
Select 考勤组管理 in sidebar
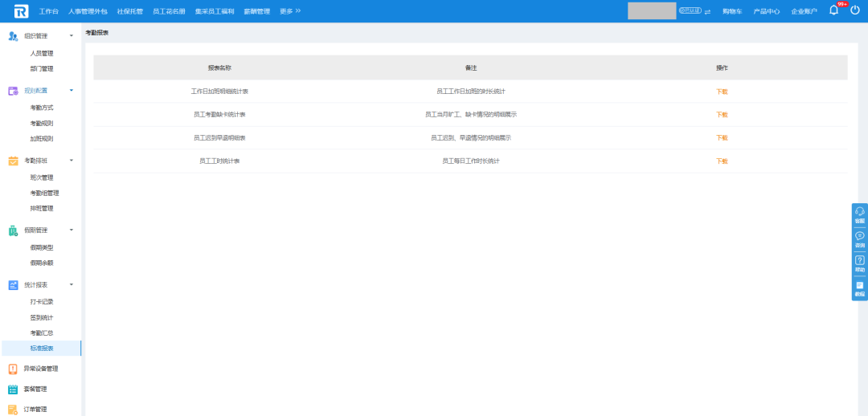click(x=44, y=193)
